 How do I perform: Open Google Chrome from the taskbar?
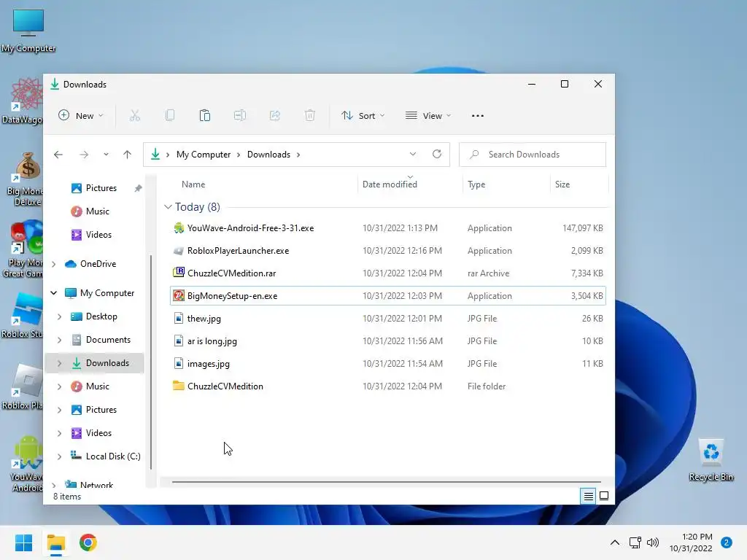(88, 542)
